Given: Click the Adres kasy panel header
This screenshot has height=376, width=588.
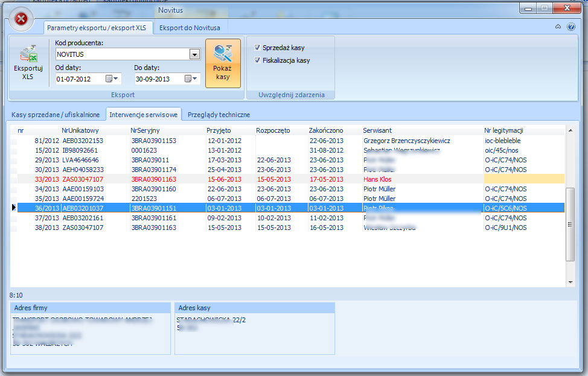Looking at the screenshot, I should pos(255,308).
